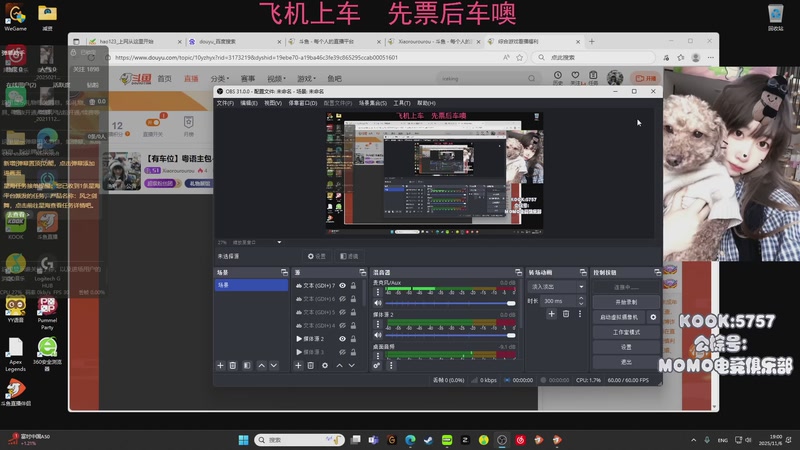Adjust transition duration 300 ms stepper
800x450 pixels.
(581, 301)
